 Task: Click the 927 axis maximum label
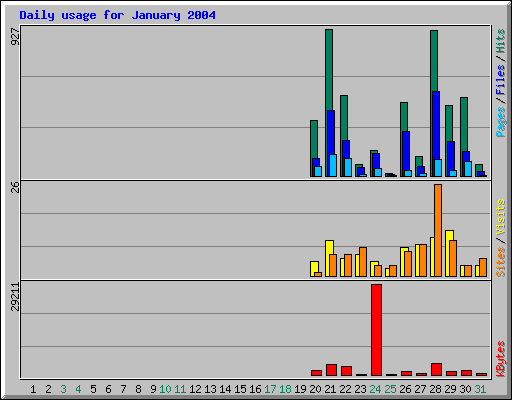(15, 37)
